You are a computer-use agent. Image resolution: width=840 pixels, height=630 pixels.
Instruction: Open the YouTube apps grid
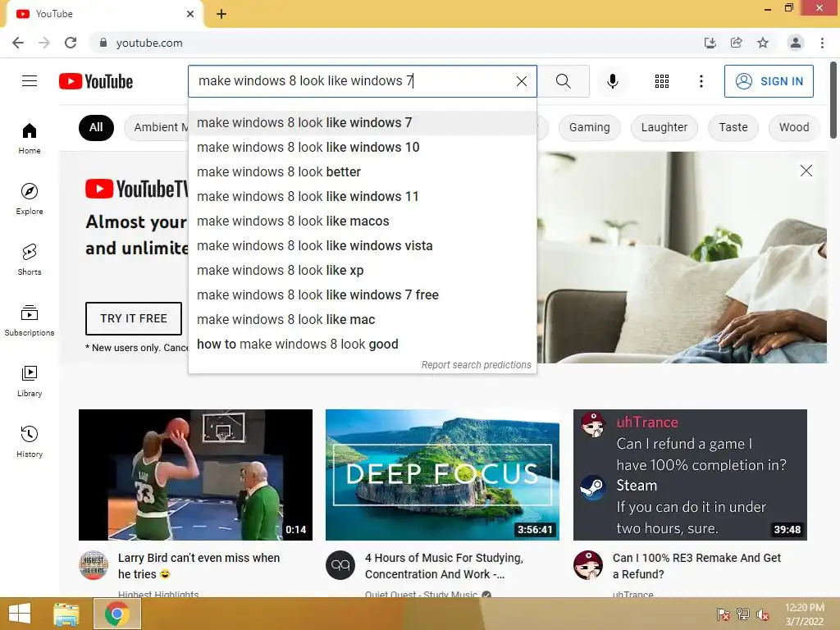(x=662, y=81)
